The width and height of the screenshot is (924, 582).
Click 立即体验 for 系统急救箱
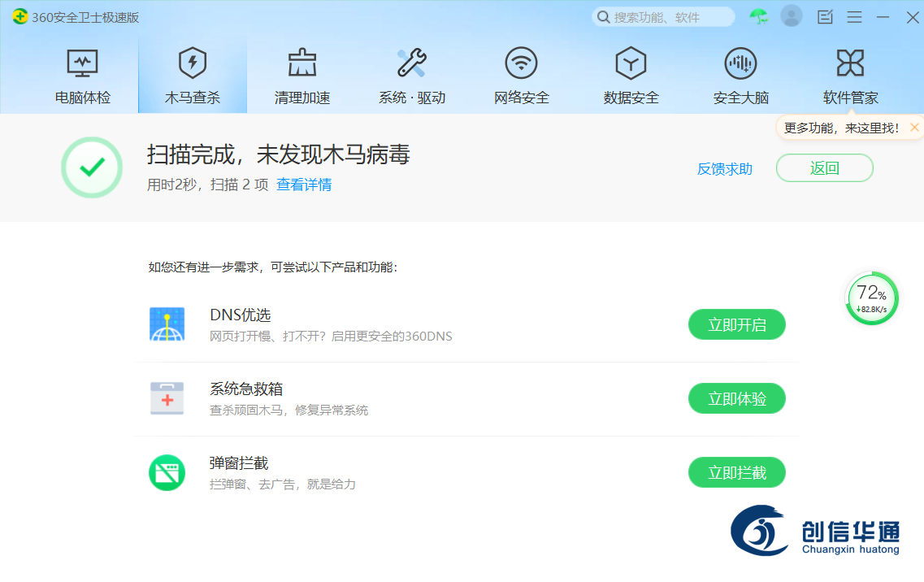(736, 398)
